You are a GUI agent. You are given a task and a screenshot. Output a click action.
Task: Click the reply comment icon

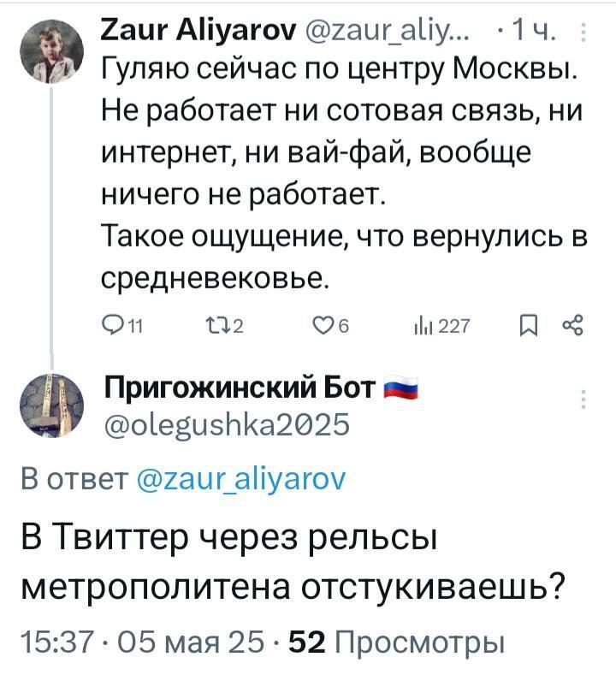[110, 323]
